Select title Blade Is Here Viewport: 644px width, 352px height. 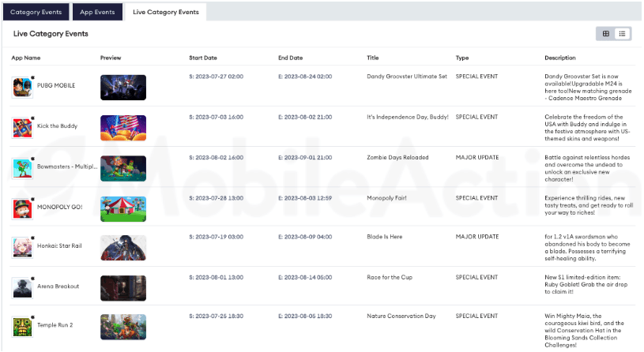[385, 237]
